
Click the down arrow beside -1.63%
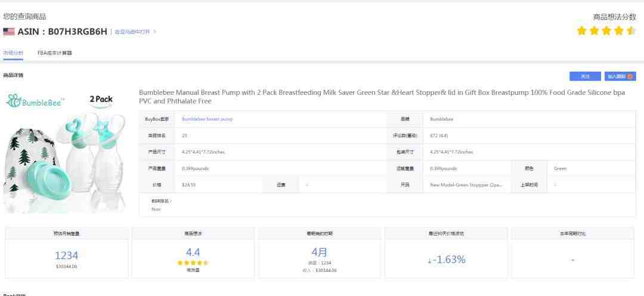click(x=429, y=261)
